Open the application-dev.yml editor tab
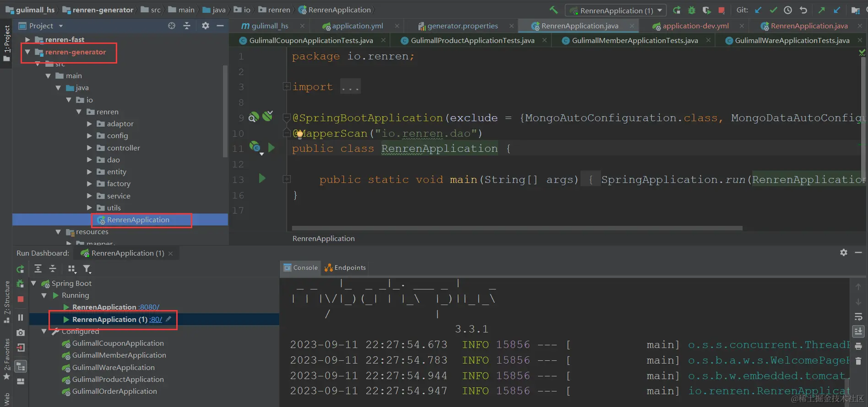Image resolution: width=868 pixels, height=407 pixels. tap(695, 26)
